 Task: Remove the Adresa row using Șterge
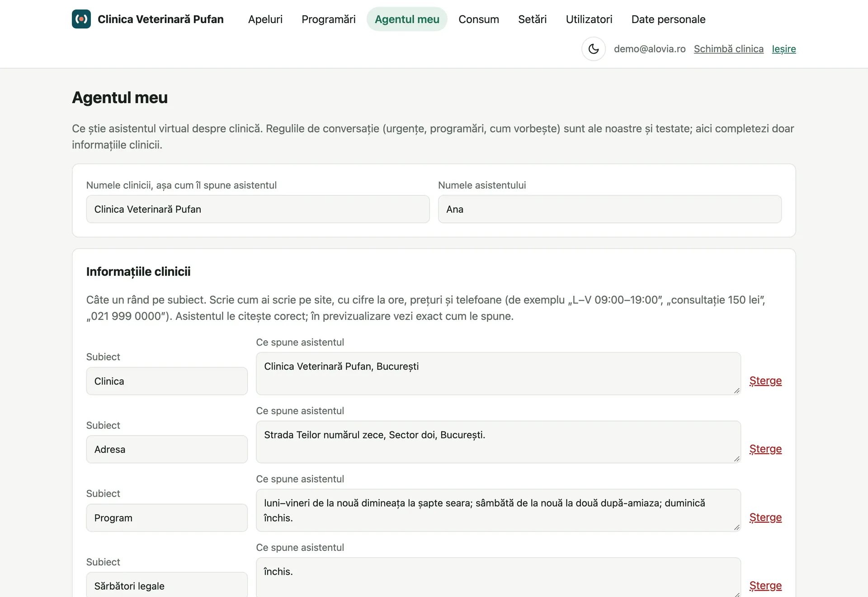pyautogui.click(x=765, y=449)
